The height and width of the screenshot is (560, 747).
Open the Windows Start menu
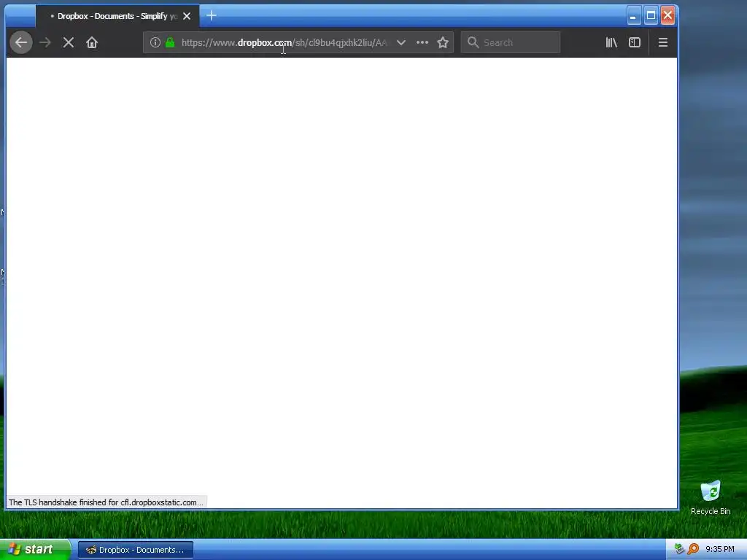tap(36, 550)
